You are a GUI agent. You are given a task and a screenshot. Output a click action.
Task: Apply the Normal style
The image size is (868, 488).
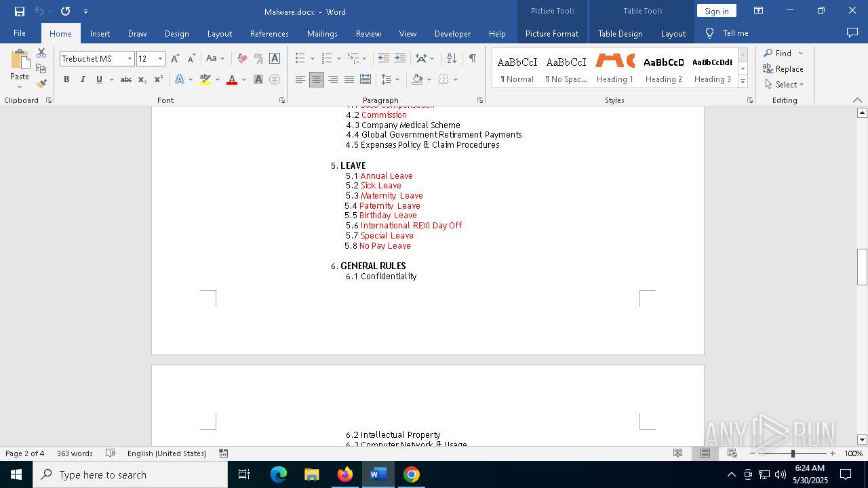[517, 68]
